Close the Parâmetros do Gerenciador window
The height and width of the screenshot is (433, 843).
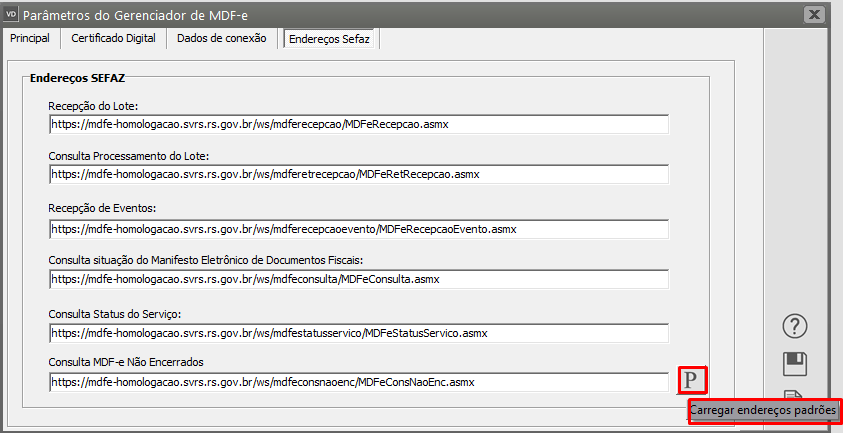[x=815, y=14]
